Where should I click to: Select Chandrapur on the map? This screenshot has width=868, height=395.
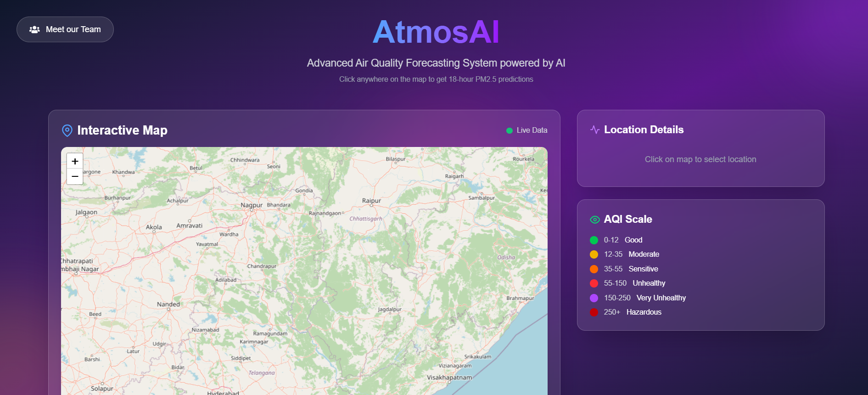(x=262, y=266)
